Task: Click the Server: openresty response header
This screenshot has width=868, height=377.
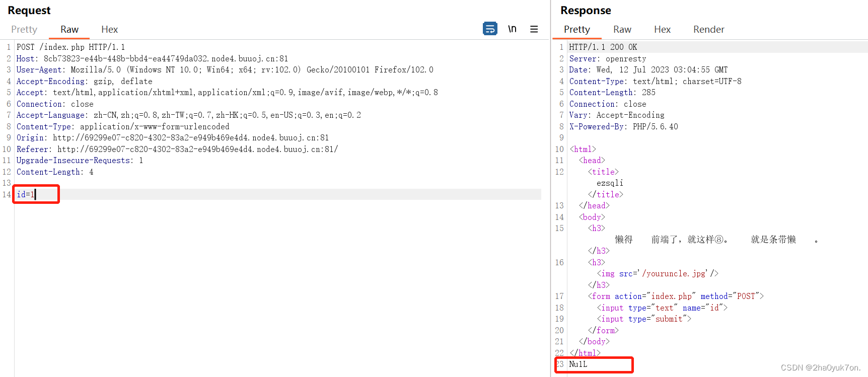Action: click(608, 58)
